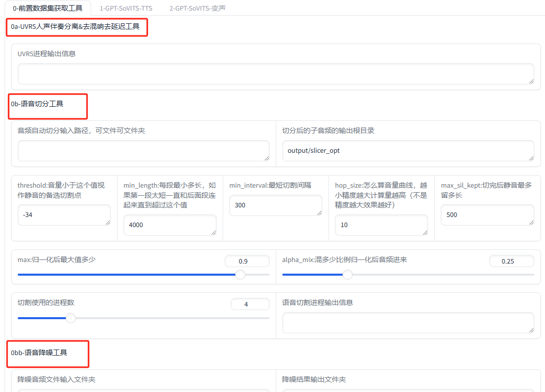Click the 降噪结果输出文件夹 label
Screen dimensions: 545x392
pyautogui.click(x=314, y=379)
